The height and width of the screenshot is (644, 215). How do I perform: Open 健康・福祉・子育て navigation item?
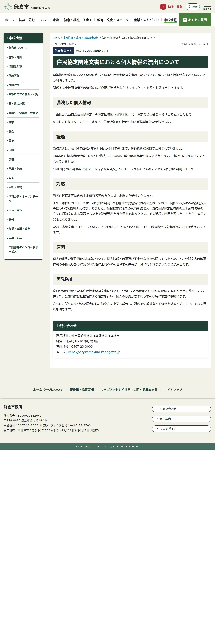pos(78,20)
